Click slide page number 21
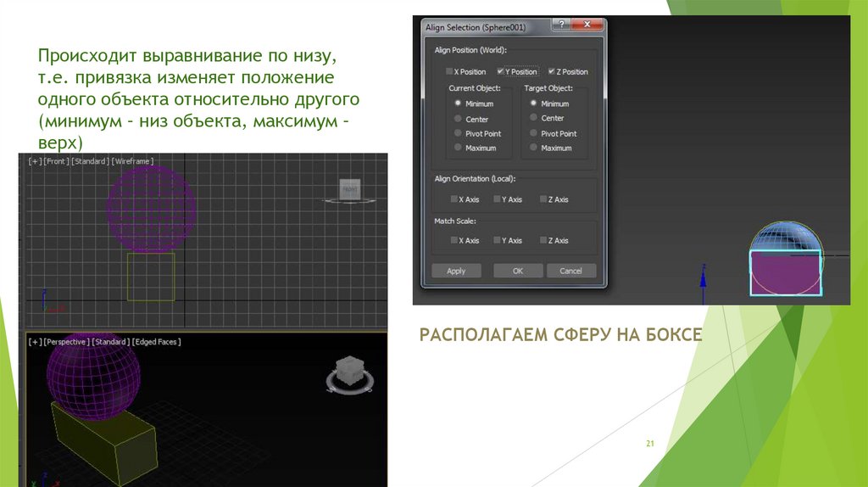868x487 pixels. 650,443
